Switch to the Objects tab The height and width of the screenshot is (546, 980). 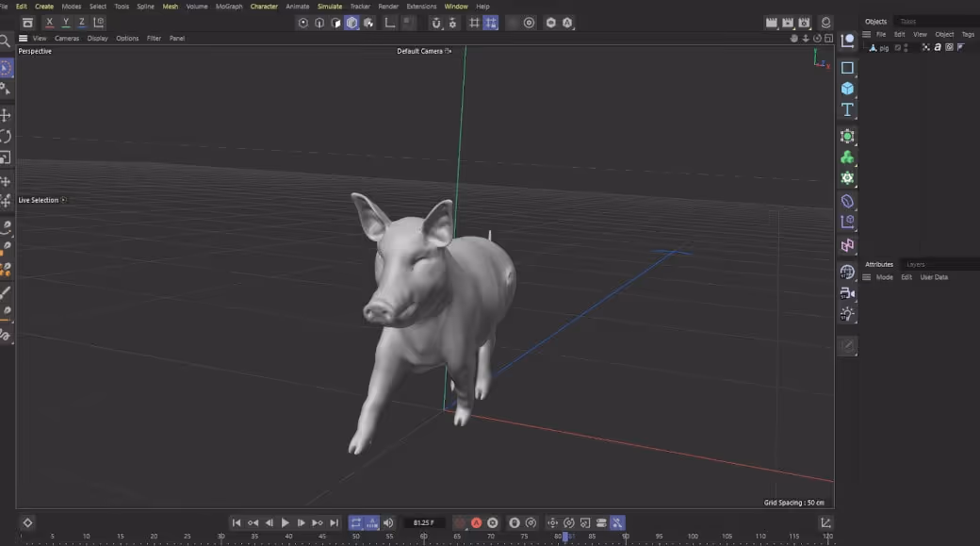tap(875, 22)
